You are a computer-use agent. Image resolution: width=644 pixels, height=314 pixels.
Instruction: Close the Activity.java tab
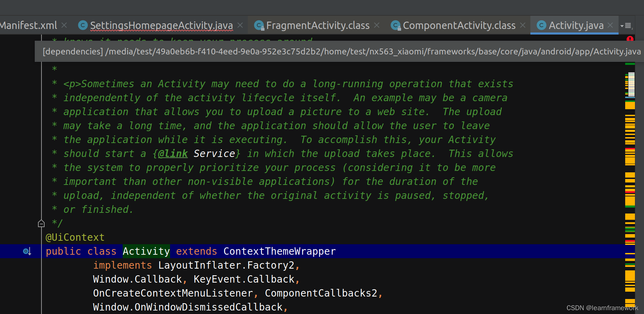(610, 25)
